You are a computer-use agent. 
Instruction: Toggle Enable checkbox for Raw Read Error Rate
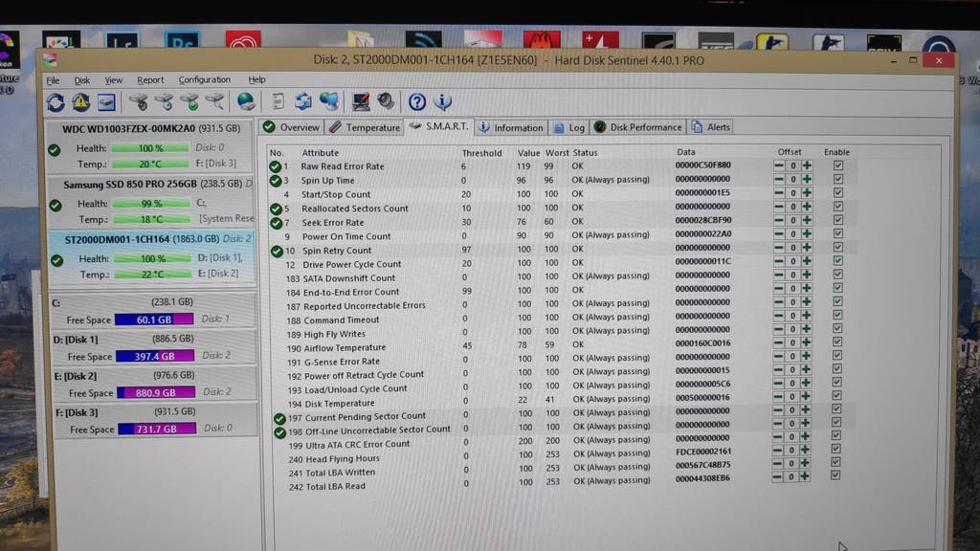[838, 165]
